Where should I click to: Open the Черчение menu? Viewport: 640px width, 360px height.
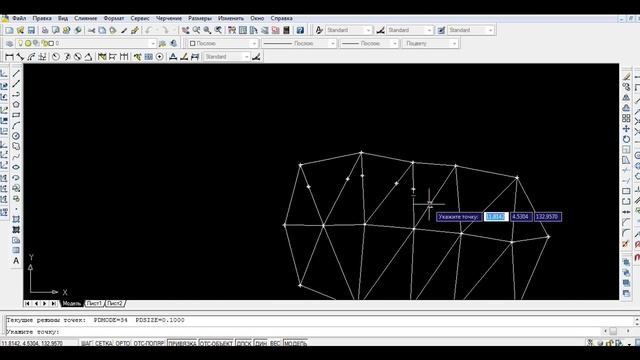coord(169,18)
